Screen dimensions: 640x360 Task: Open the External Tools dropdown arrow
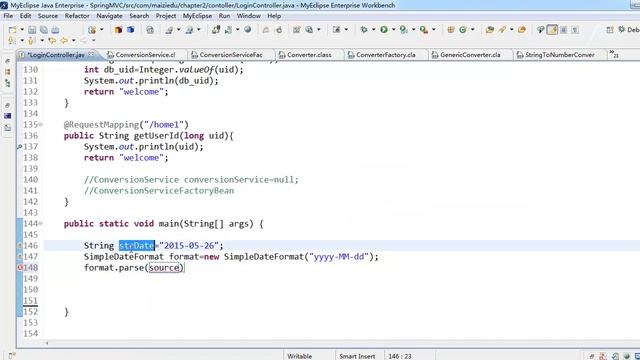coord(433,29)
